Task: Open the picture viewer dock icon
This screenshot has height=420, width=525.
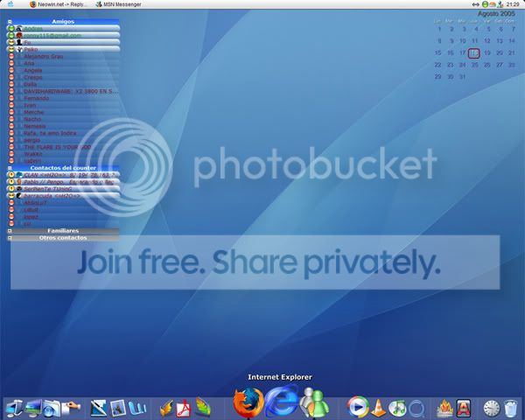Action: (118, 409)
